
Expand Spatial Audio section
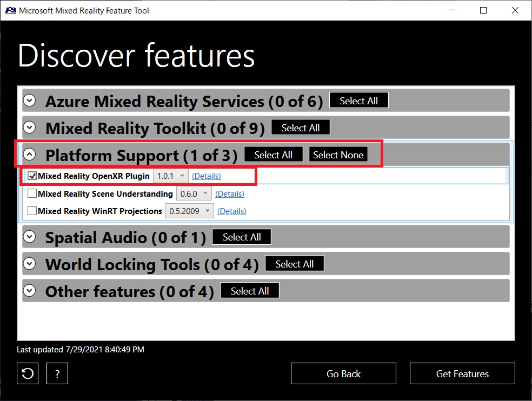click(29, 237)
